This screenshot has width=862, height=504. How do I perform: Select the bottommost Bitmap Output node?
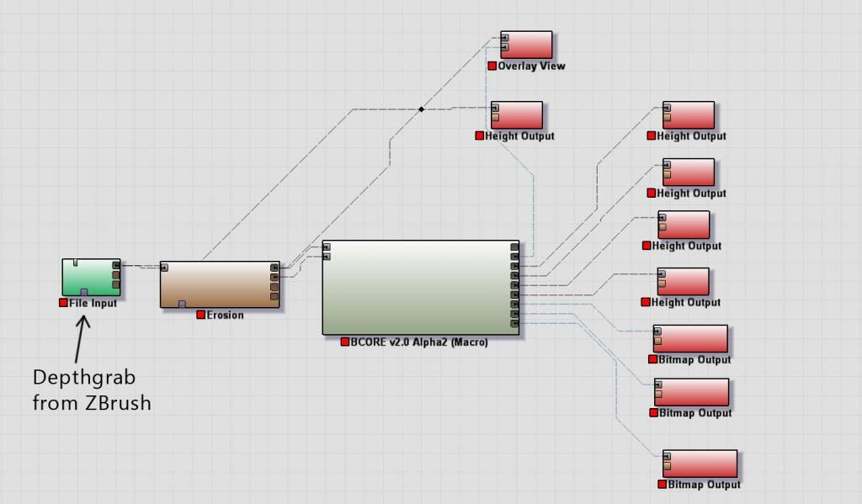click(x=700, y=464)
